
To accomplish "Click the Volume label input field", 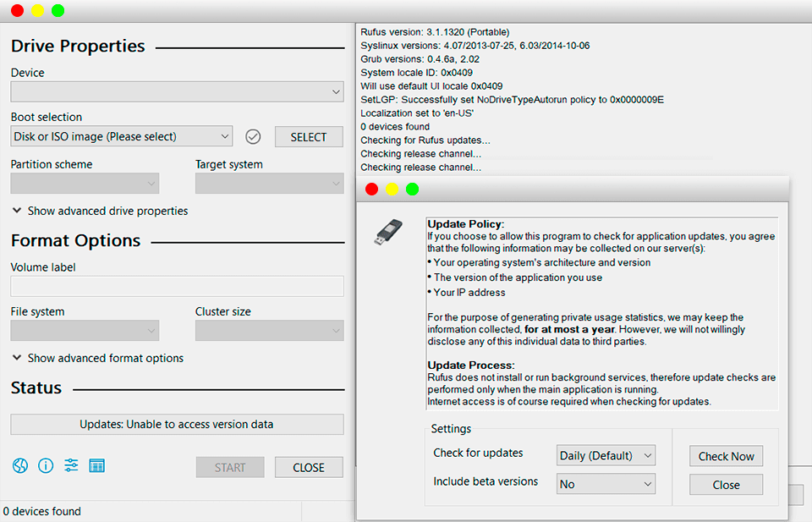I will [x=177, y=286].
